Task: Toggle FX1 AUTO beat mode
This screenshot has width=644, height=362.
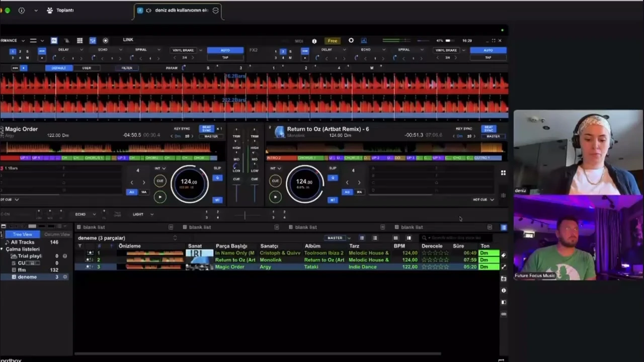Action: click(225, 50)
